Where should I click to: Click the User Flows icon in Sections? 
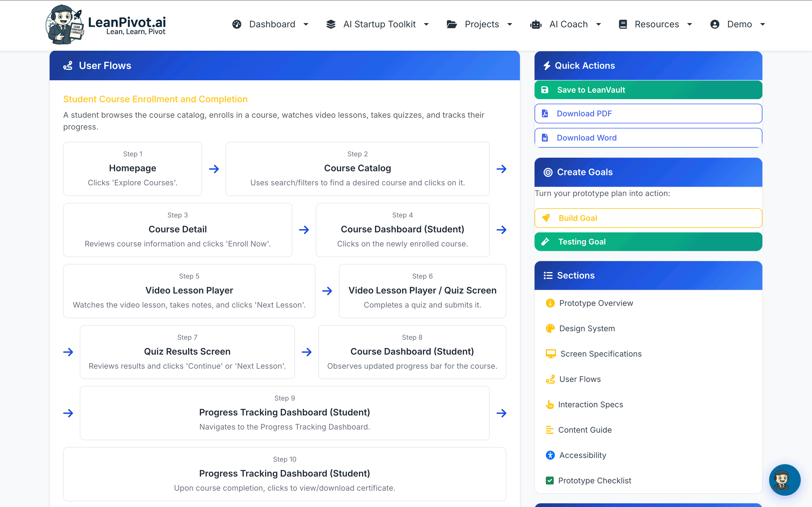(x=550, y=379)
